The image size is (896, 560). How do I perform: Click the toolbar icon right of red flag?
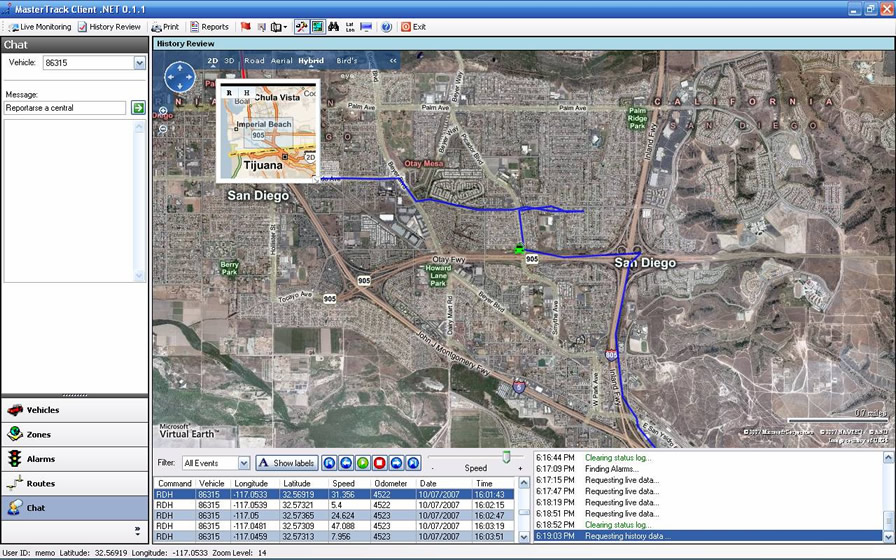[262, 27]
